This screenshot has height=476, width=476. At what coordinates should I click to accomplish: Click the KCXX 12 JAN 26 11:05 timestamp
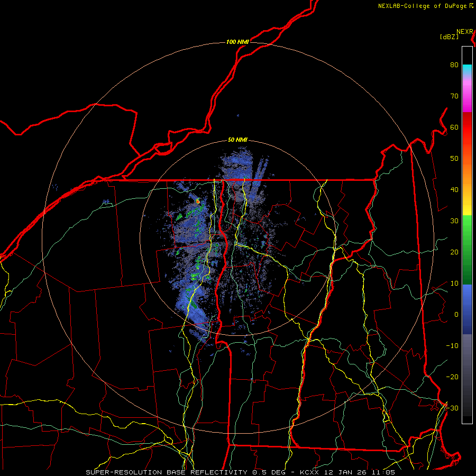(347, 472)
